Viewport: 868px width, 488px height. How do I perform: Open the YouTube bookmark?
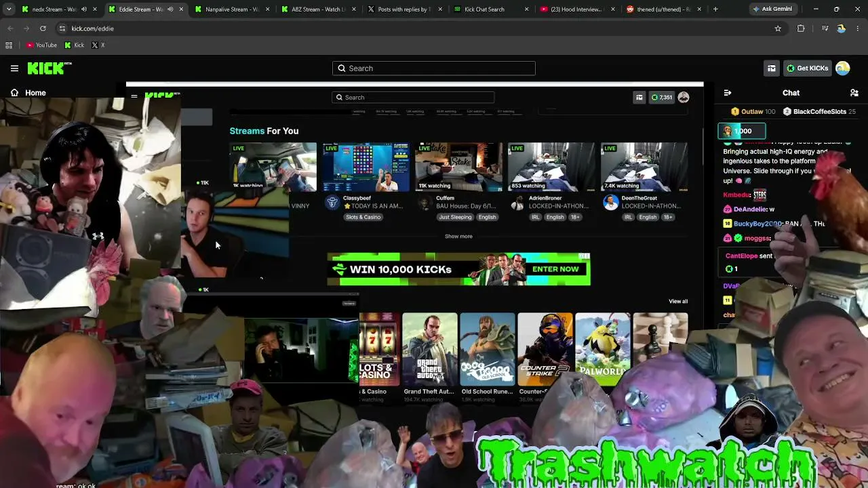(x=41, y=45)
